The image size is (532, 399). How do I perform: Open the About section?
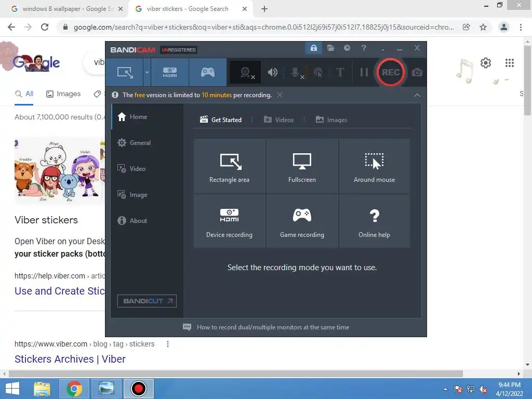(148, 220)
